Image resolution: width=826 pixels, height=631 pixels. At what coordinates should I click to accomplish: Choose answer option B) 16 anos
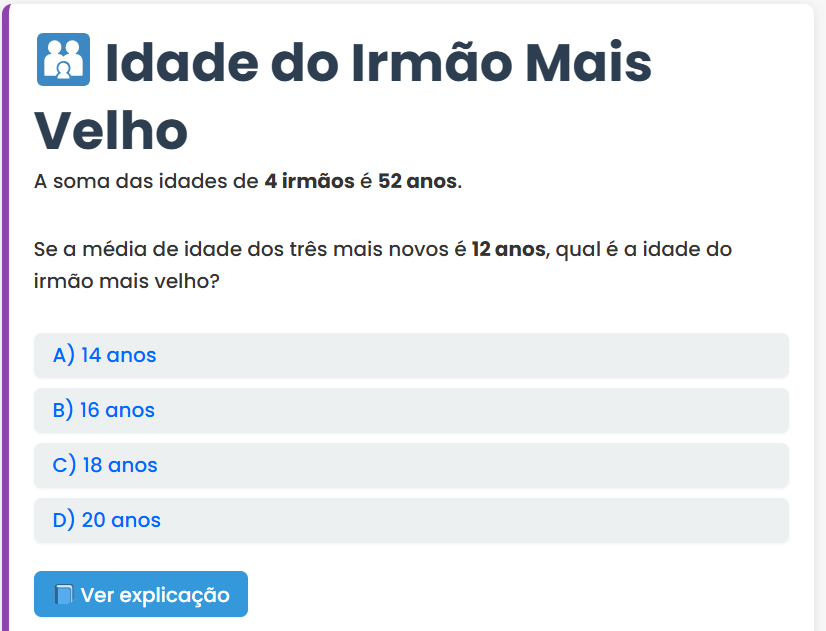[411, 410]
